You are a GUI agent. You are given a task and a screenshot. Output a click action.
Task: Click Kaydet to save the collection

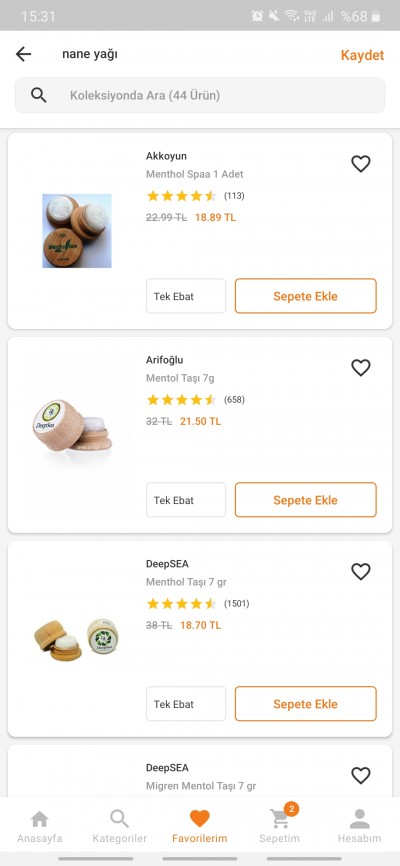tap(362, 55)
